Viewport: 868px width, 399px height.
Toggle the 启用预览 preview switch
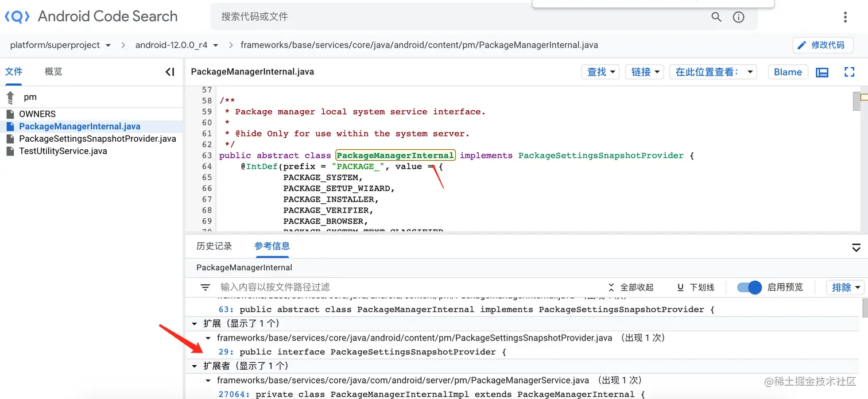tap(749, 287)
